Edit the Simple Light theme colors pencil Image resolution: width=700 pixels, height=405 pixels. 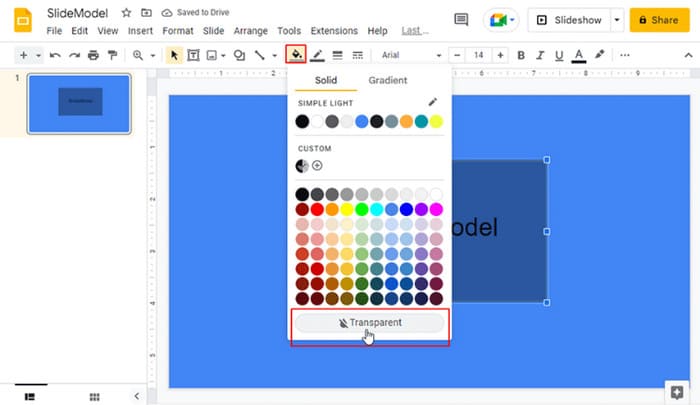433,102
